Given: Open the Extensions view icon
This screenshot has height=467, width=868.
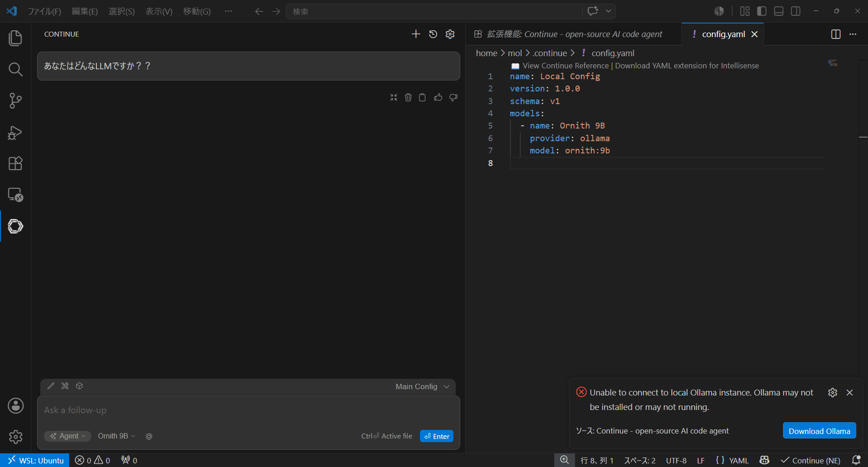Looking at the screenshot, I should point(15,163).
